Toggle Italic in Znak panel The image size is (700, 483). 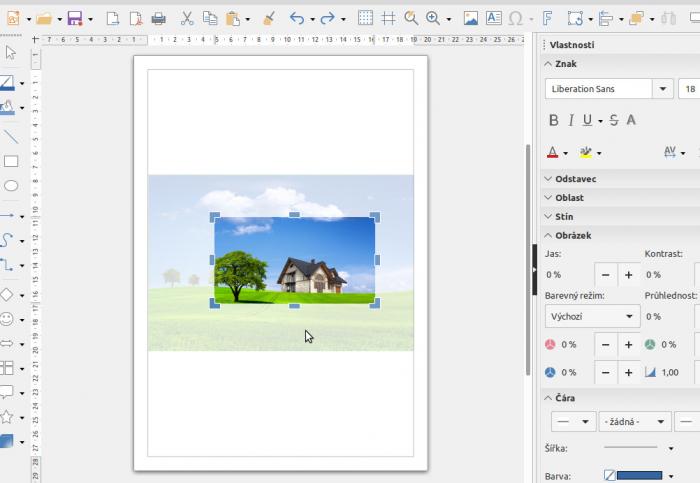571,120
